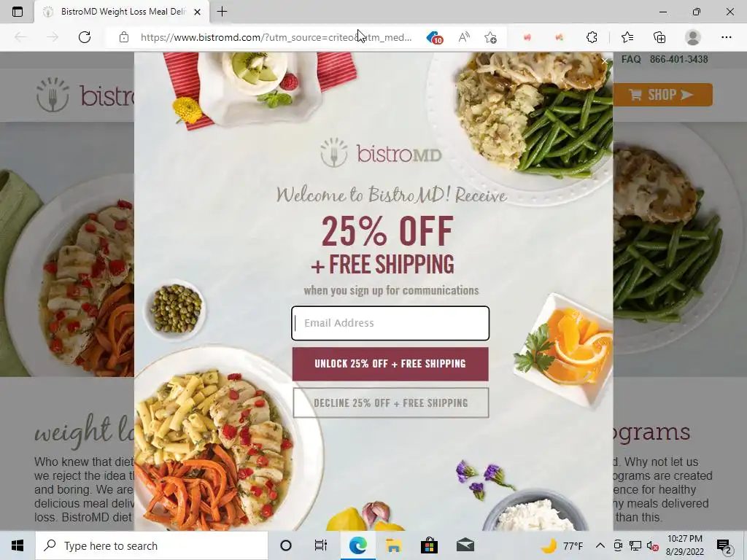Open Microsoft Store from the taskbar
Image resolution: width=747 pixels, height=560 pixels.
coord(429,545)
